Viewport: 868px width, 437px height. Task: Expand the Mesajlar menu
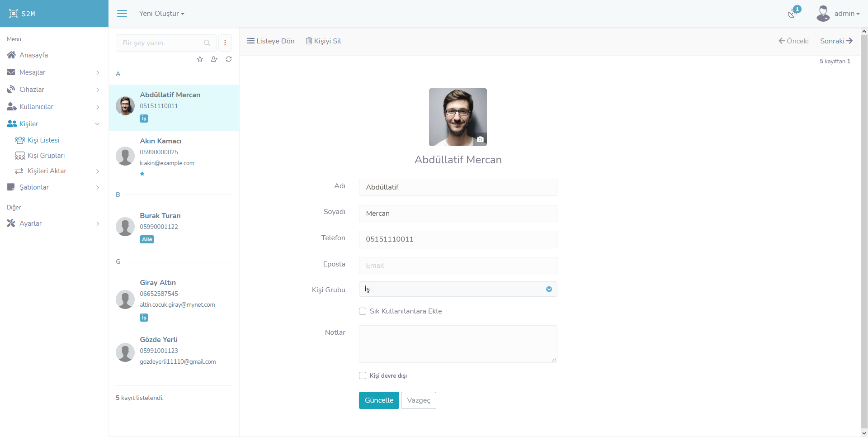33,72
